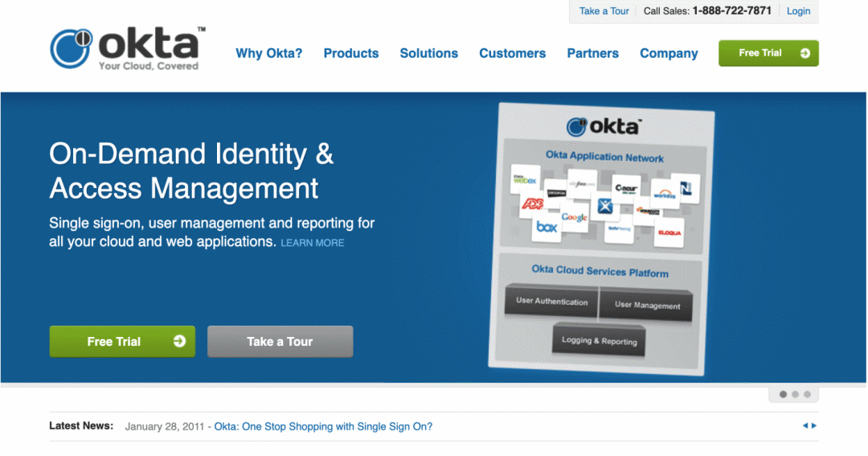Viewport: 868px width, 456px height.
Task: Show previous news item with left arrow
Action: [x=805, y=425]
